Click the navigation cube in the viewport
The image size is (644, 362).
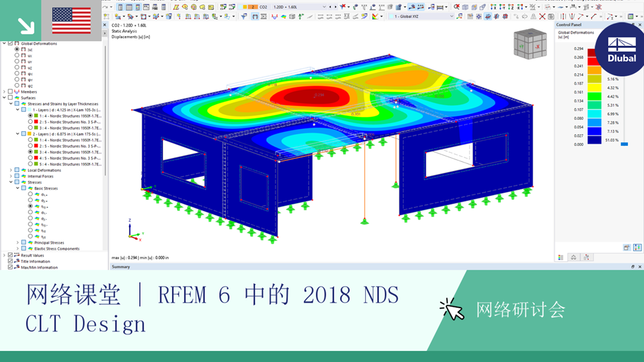pos(530,44)
